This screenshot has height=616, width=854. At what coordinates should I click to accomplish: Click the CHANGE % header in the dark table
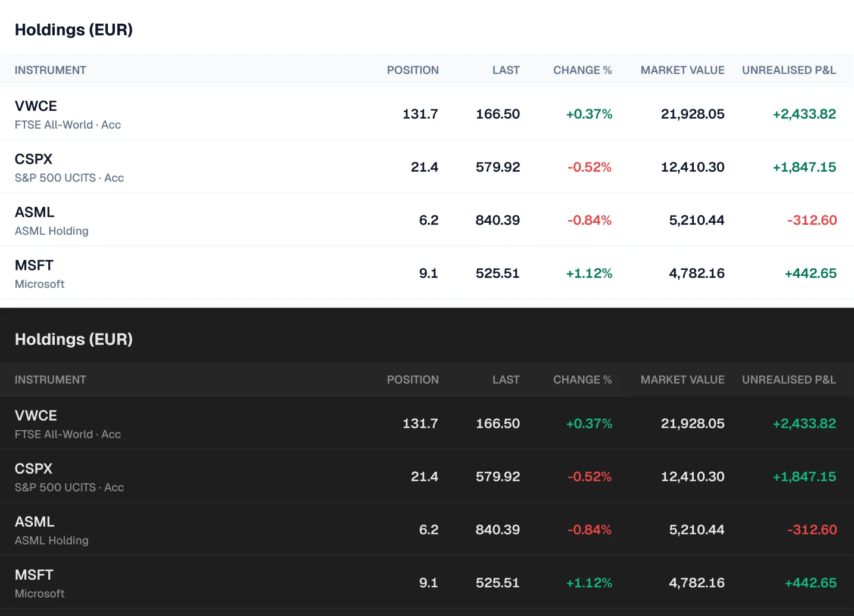pyautogui.click(x=582, y=380)
